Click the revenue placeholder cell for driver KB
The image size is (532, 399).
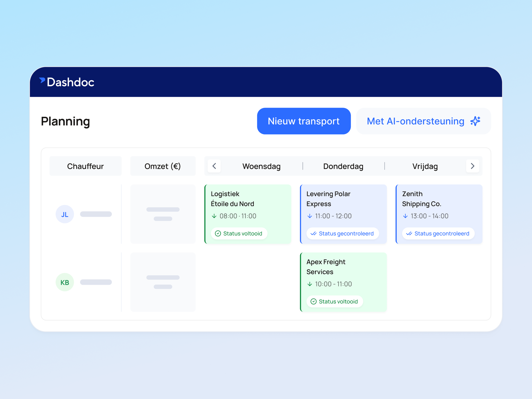coord(163,282)
